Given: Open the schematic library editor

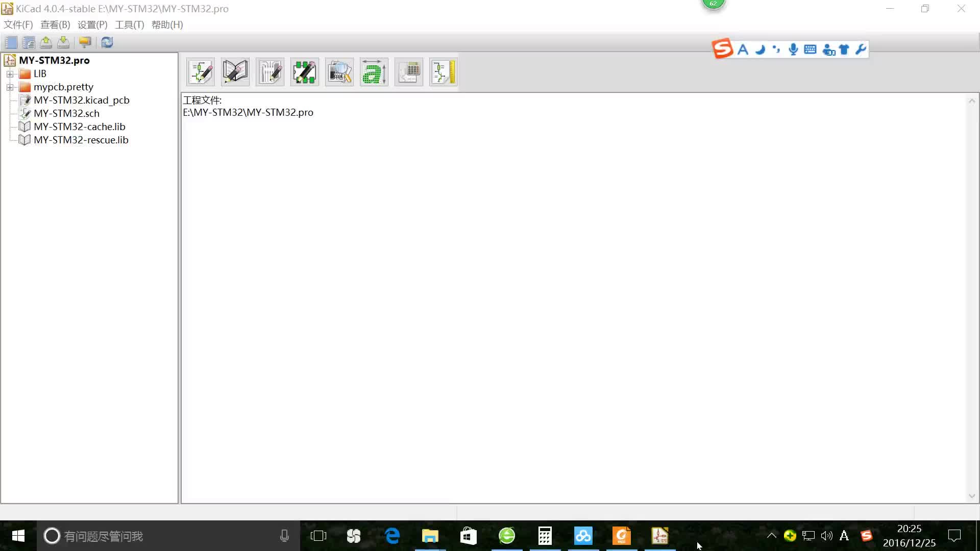Looking at the screenshot, I should point(235,72).
